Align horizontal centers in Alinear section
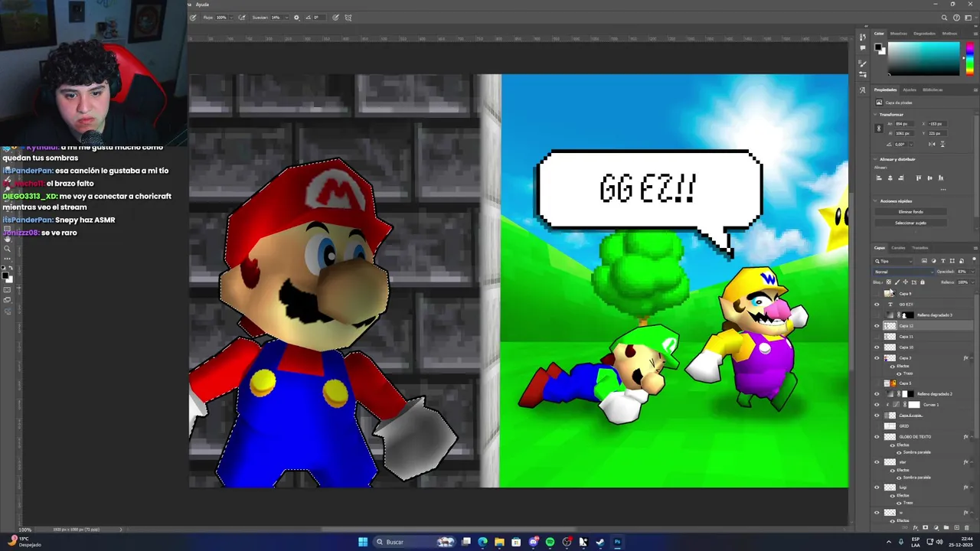 [x=890, y=178]
